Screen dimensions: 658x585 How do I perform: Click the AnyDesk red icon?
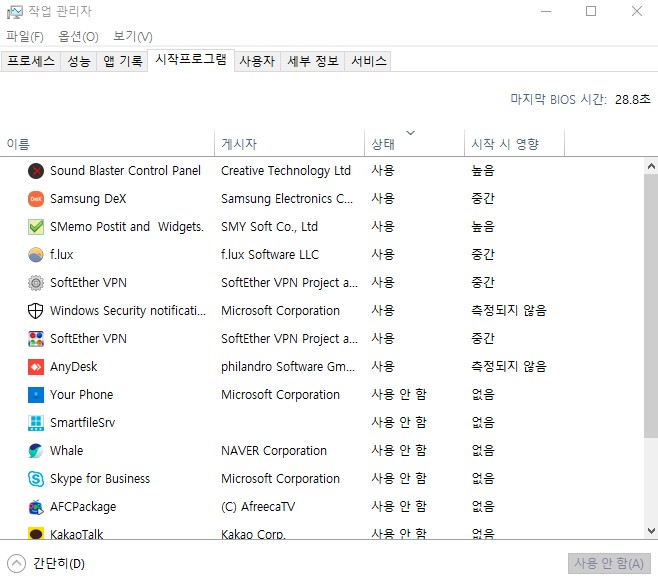36,367
